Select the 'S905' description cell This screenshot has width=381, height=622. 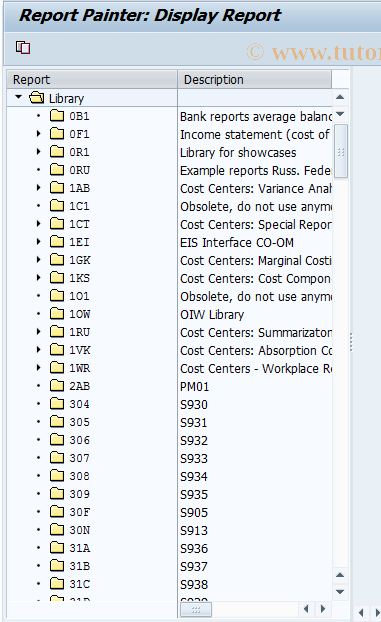pyautogui.click(x=194, y=513)
